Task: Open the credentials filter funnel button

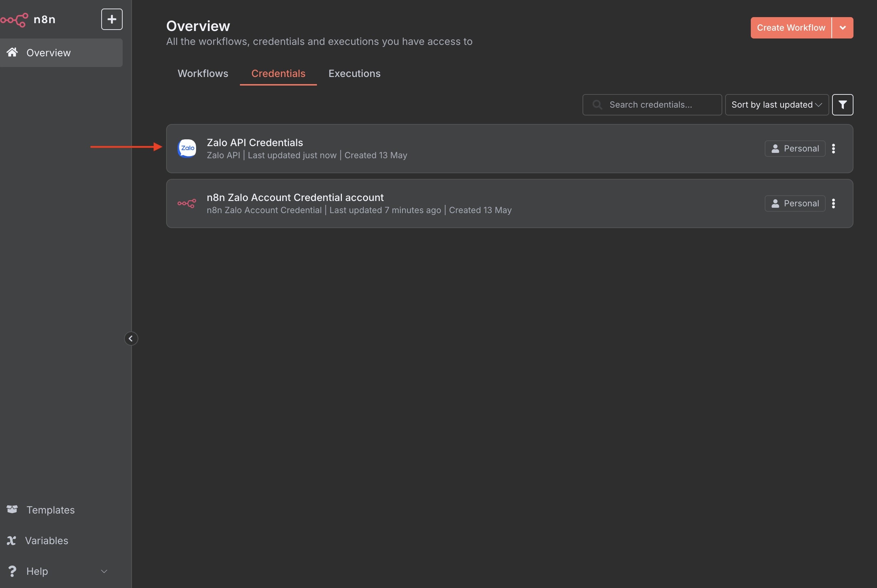Action: pos(842,105)
